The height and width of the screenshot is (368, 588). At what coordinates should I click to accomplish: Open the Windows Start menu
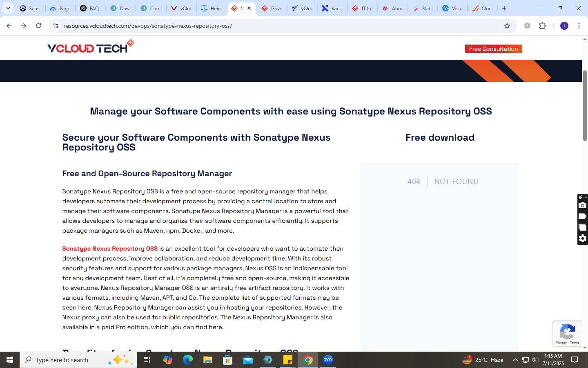[10, 360]
